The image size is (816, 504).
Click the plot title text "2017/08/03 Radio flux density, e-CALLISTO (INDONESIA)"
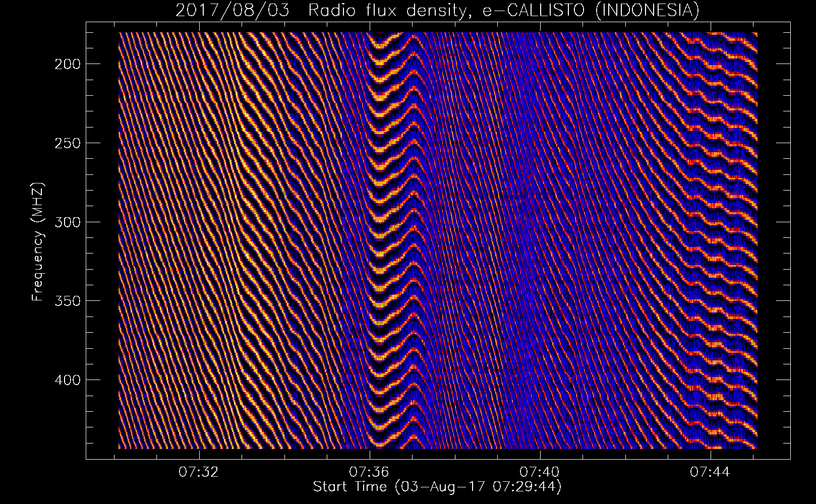click(437, 10)
